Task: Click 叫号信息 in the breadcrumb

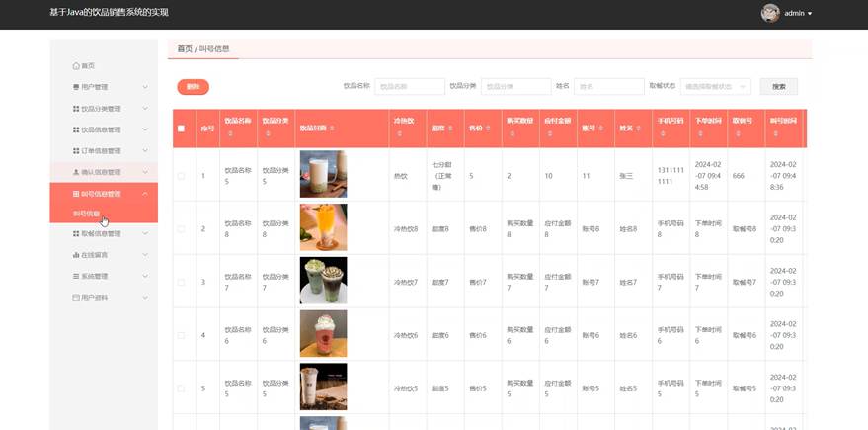Action: (x=214, y=48)
